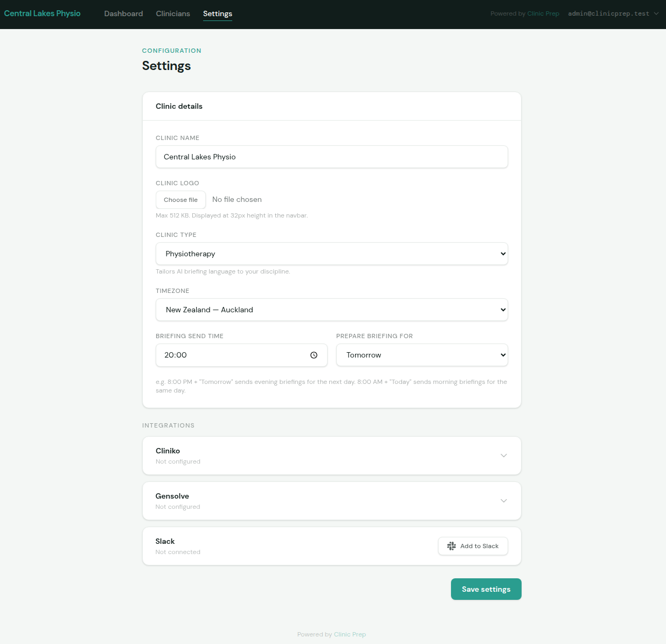
Task: Click the clock icon in briefing send time field
Action: tap(314, 355)
